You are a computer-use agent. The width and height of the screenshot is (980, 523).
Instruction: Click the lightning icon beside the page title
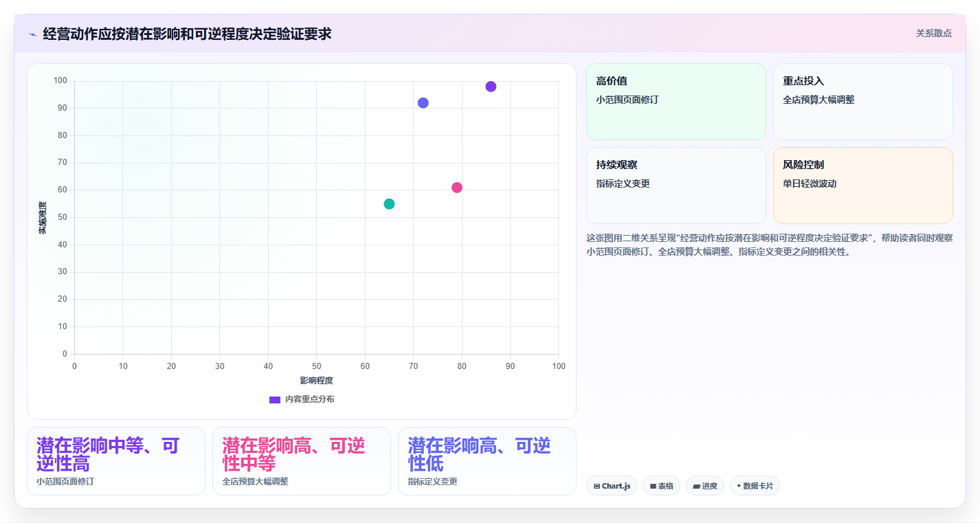pos(33,34)
